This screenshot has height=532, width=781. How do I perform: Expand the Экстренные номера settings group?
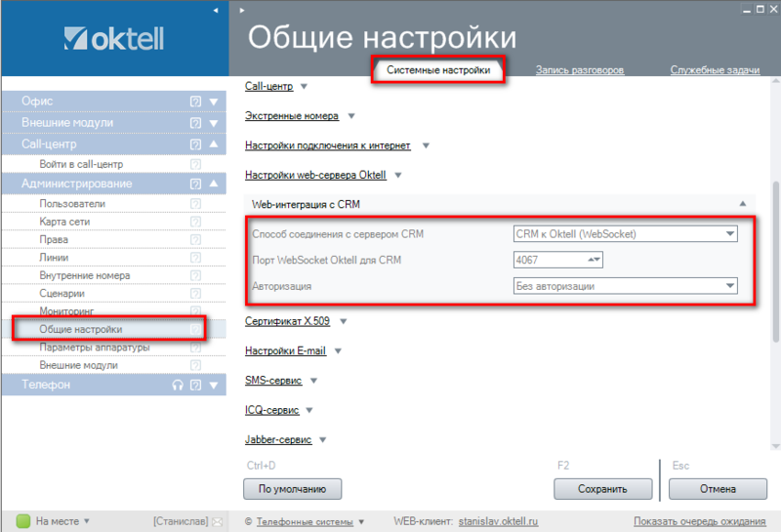click(x=351, y=116)
